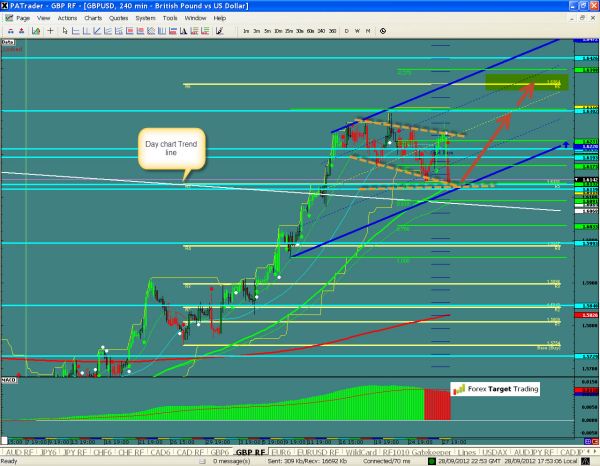The width and height of the screenshot is (600, 466).
Task: Open the Quotes menu
Action: tap(119, 19)
